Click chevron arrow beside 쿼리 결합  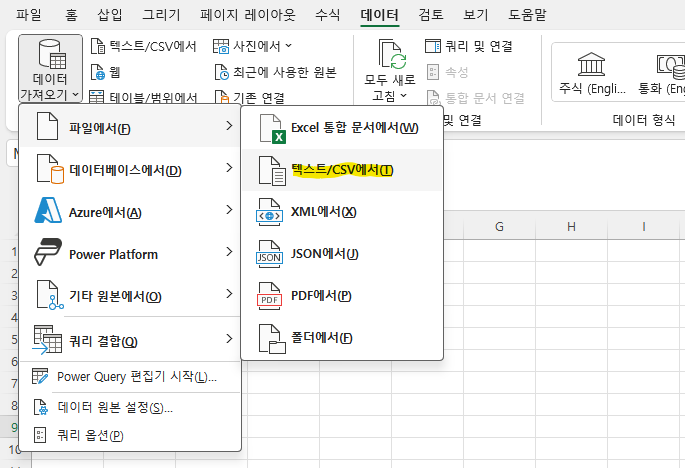coord(229,338)
